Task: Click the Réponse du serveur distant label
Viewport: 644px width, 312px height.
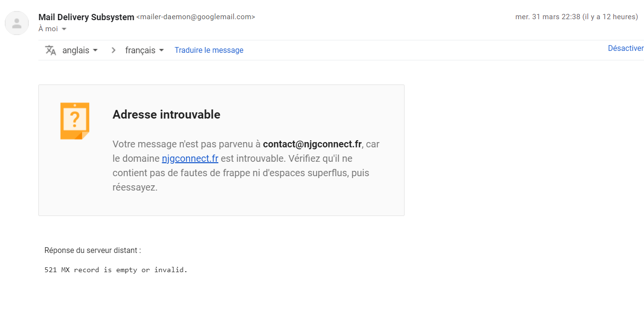Action: pos(93,250)
